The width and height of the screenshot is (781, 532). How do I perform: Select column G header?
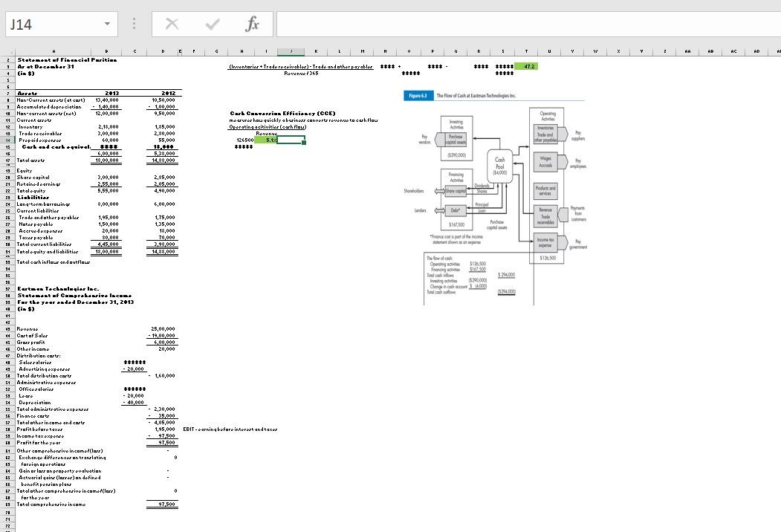click(216, 51)
